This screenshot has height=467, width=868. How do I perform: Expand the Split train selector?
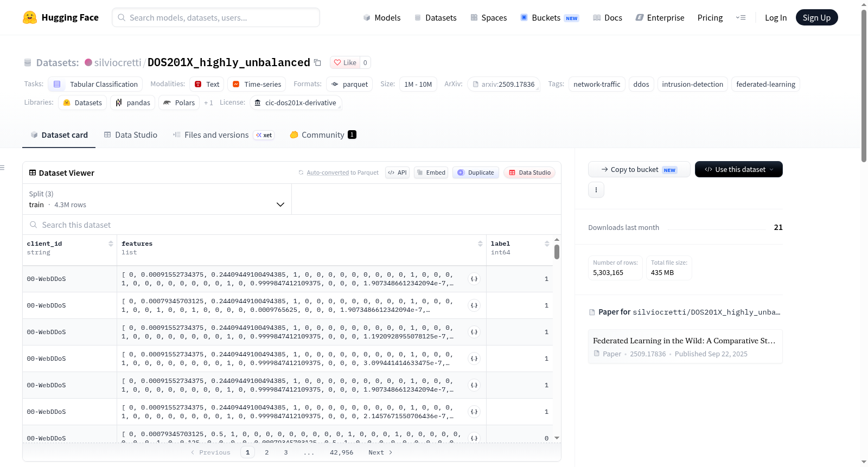point(157,199)
